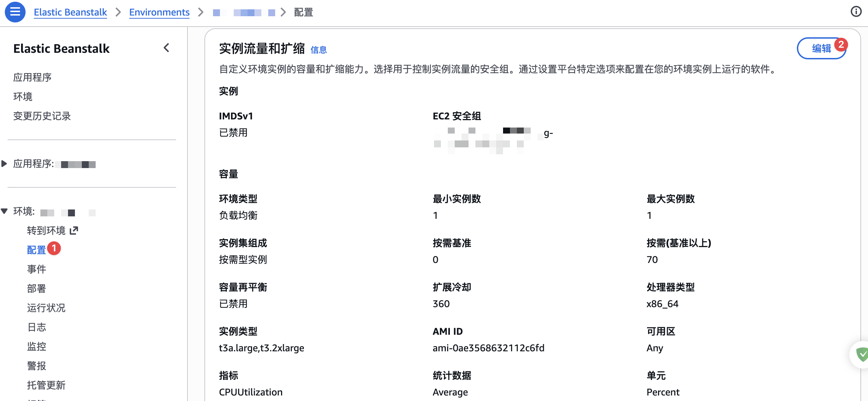Open the hamburger navigation menu
868x401 pixels.
pos(15,12)
